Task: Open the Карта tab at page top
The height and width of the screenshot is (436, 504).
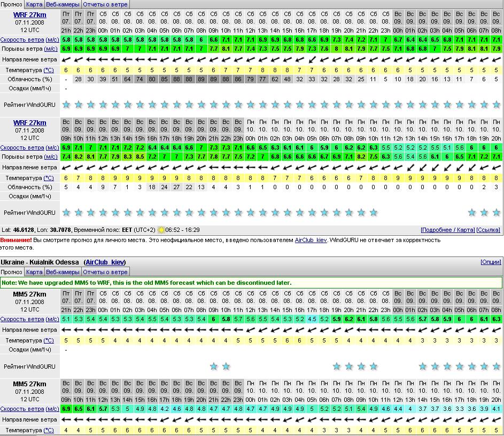Action: (x=35, y=4)
